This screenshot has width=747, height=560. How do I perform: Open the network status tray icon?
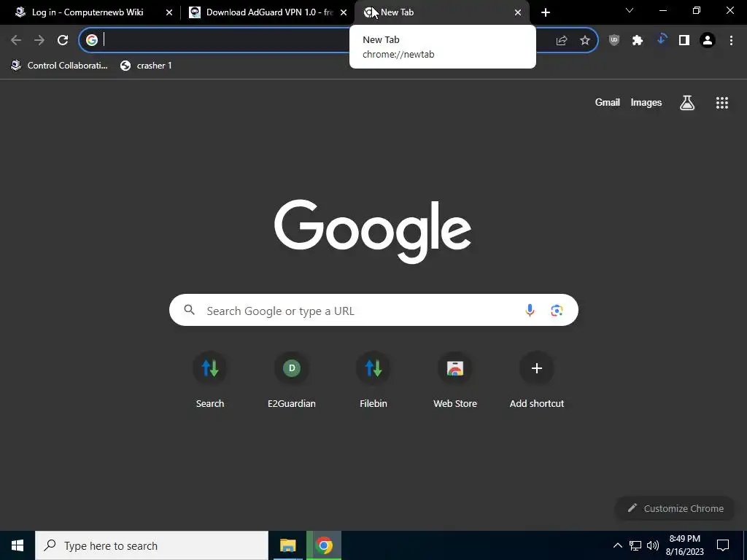(635, 545)
